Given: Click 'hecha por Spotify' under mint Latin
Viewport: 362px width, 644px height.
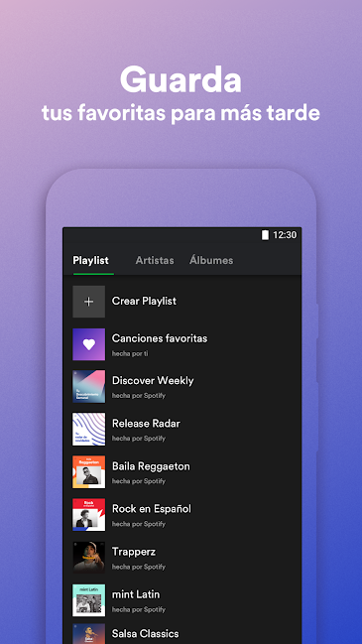Looking at the screenshot, I should point(139,609).
